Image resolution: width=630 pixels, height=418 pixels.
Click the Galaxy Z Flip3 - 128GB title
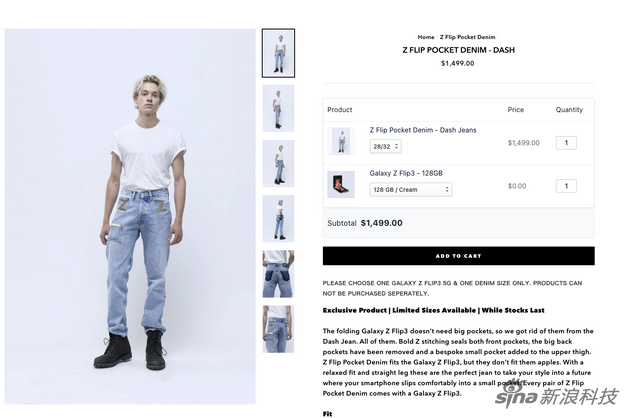coord(406,173)
